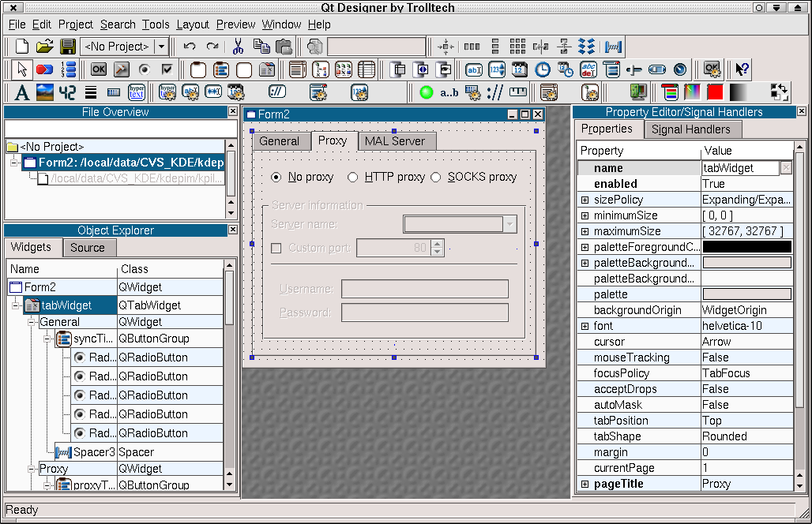Select the Clock time edit widget tool
This screenshot has width=812, height=524.
[543, 69]
